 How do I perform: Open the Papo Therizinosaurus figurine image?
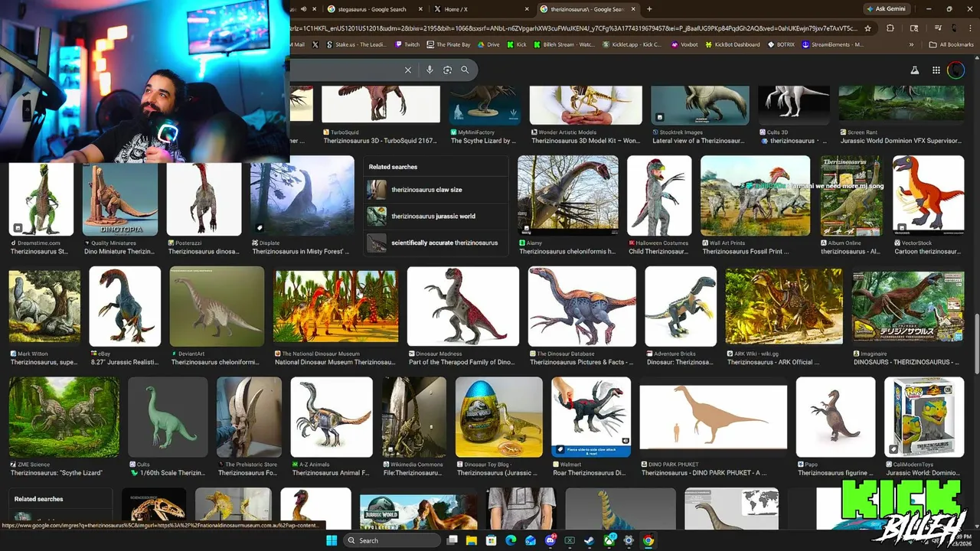[x=835, y=417]
